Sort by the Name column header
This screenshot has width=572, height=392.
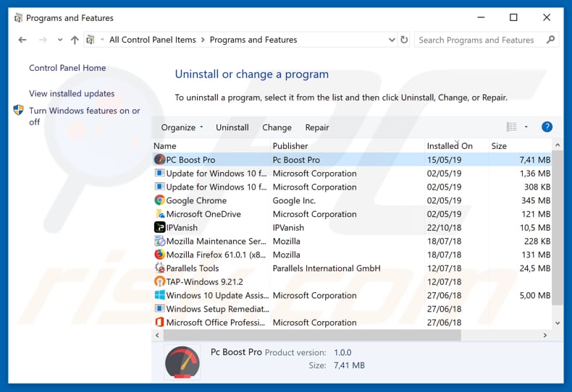coord(211,145)
